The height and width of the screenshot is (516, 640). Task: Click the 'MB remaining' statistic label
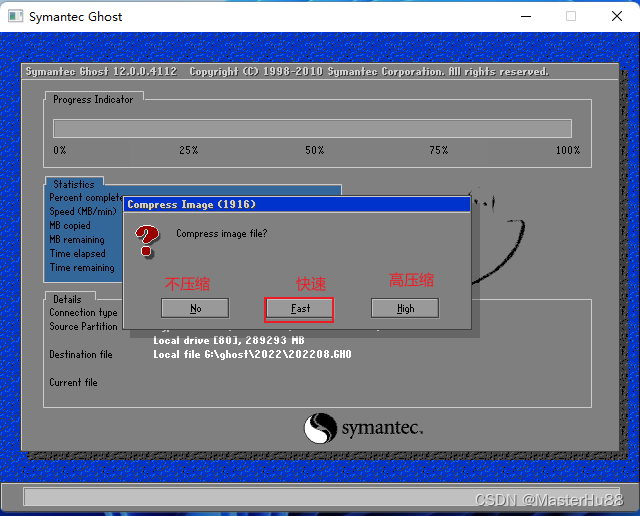(77, 240)
